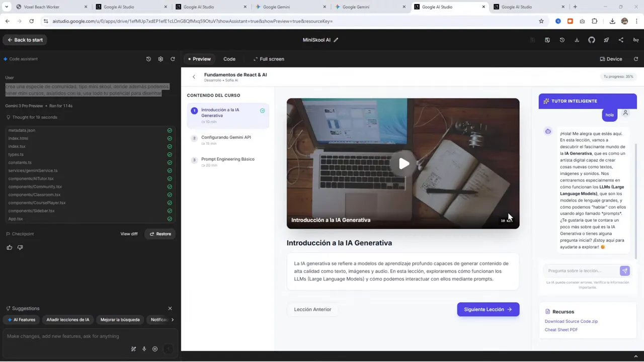Open the GitHub integration icon
Image resolution: width=644 pixels, height=362 pixels.
(x=592, y=40)
